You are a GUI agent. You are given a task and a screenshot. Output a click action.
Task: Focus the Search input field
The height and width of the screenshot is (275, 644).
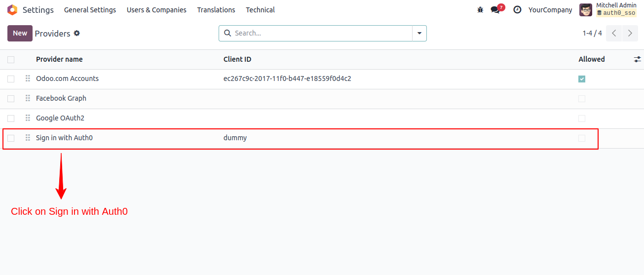pyautogui.click(x=323, y=34)
